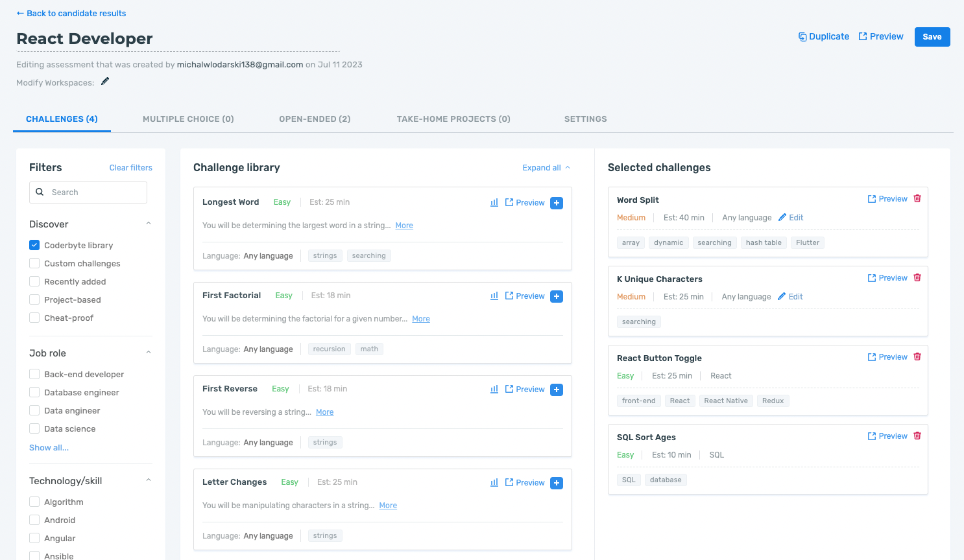Click the search magnifier icon in Filters
The height and width of the screenshot is (560, 964).
point(40,192)
